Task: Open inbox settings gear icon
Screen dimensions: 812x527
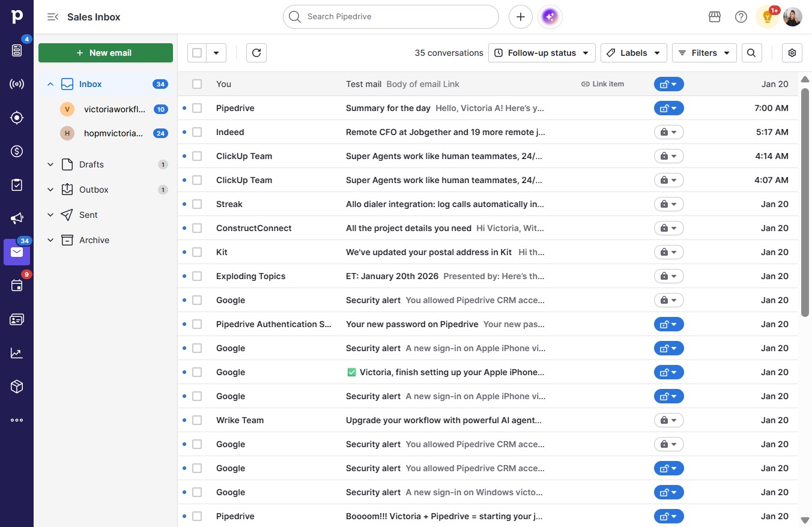Action: click(x=792, y=53)
